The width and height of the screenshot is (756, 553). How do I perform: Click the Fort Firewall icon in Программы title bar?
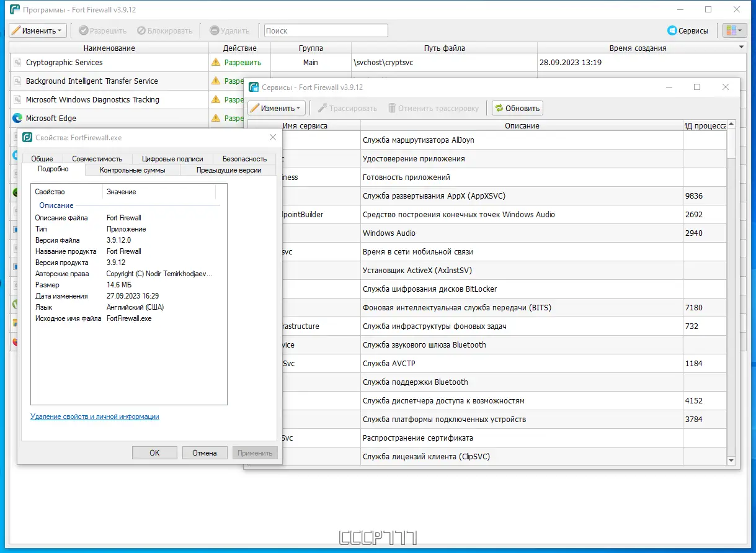coord(14,9)
